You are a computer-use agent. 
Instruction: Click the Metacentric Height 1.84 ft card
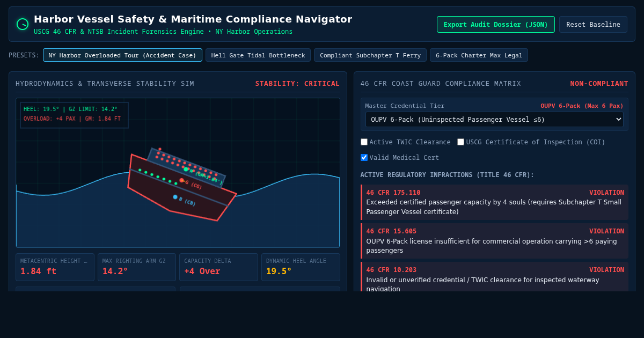pyautogui.click(x=55, y=267)
